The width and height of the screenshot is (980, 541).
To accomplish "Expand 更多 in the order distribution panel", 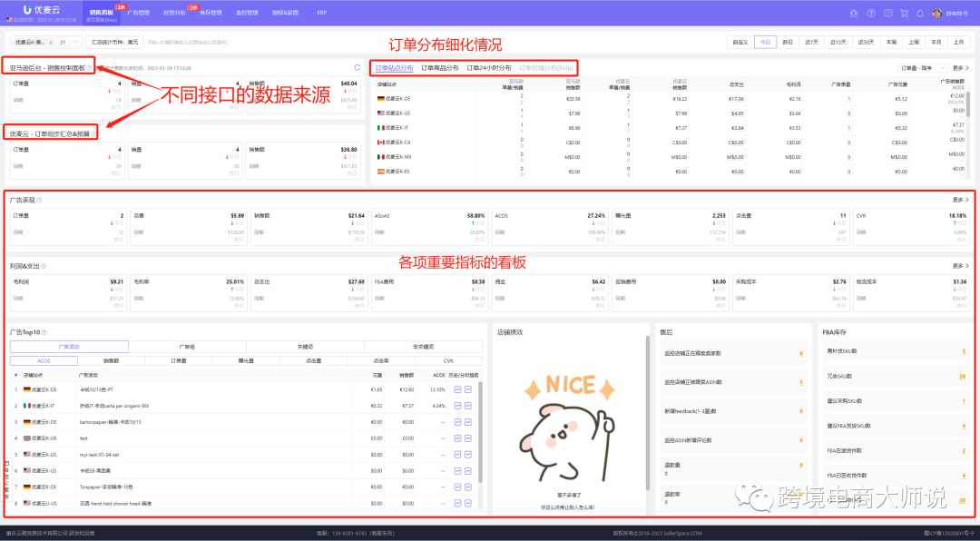I will coord(961,67).
